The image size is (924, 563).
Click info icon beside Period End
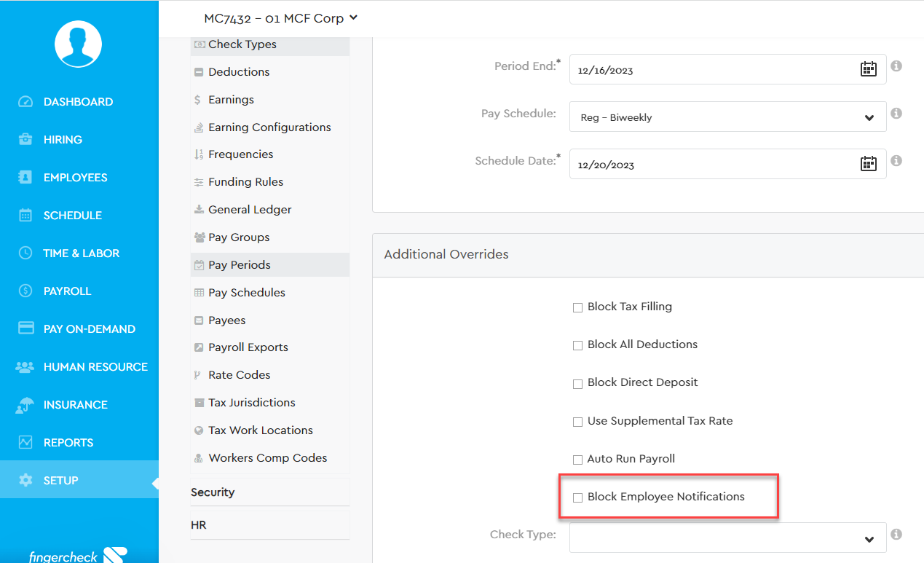point(896,66)
